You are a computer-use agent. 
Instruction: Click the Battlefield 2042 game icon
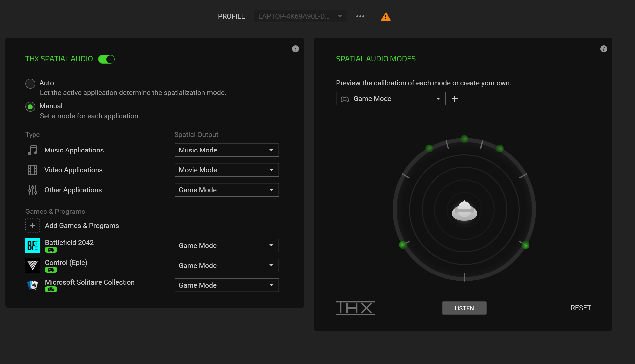(x=33, y=245)
